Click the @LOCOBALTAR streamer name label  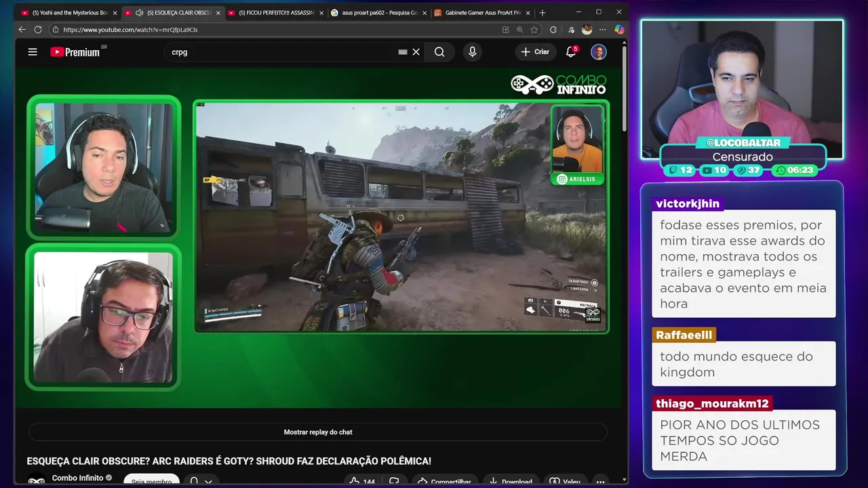(743, 143)
